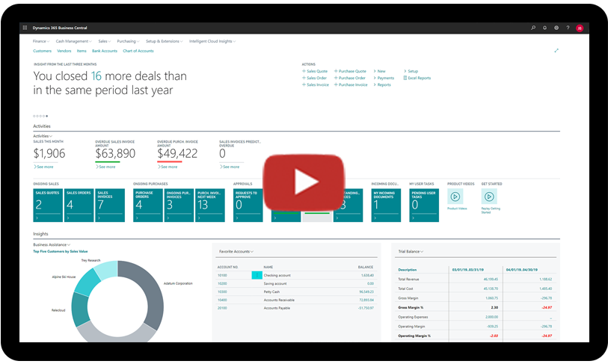Open the settings gear icon
The height and width of the screenshot is (364, 608).
click(x=556, y=28)
